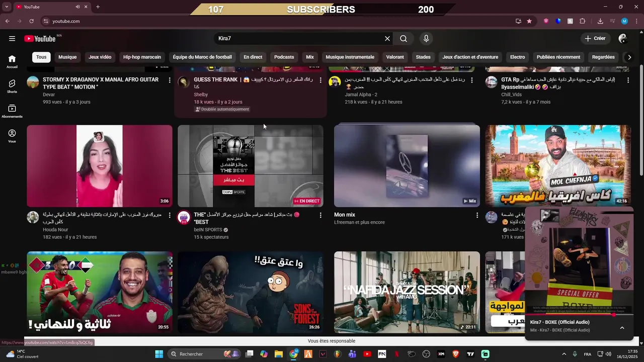This screenshot has height=362, width=644.
Task: Click the beIN SPORTS channel name
Action: (208, 230)
